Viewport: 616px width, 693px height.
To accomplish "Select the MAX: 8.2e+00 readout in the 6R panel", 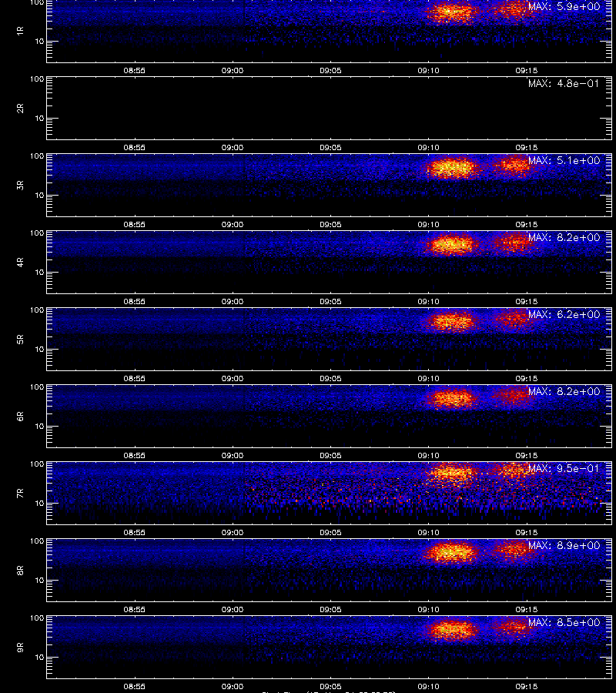I will point(564,391).
